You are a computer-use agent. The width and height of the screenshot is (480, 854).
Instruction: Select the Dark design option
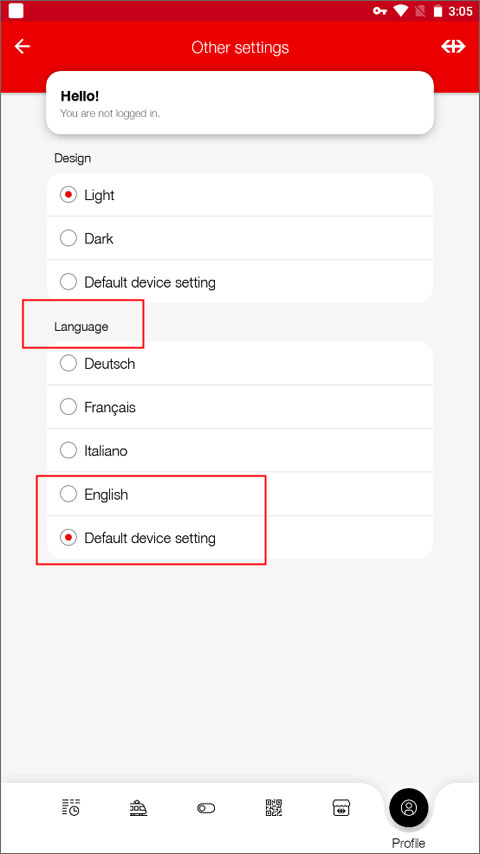click(240, 239)
